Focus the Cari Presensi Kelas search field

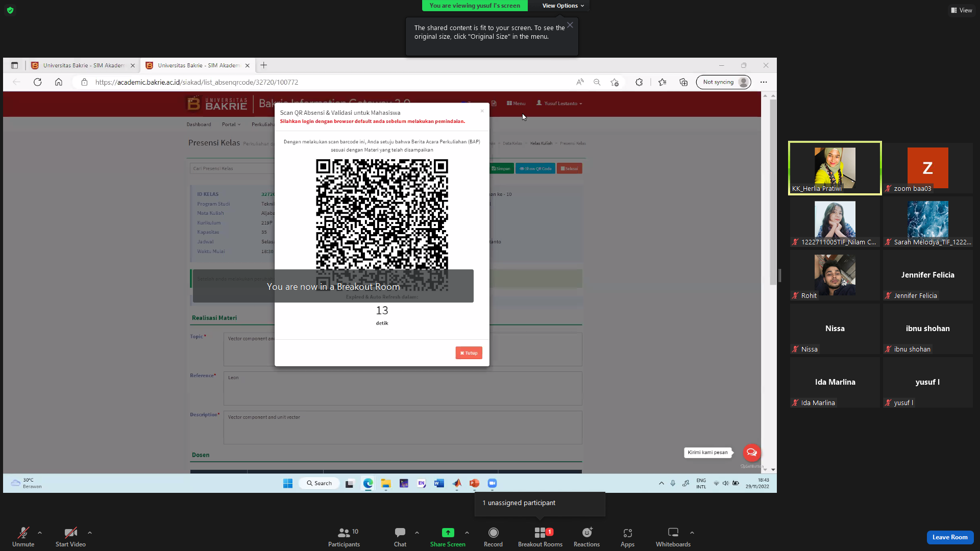(x=232, y=168)
